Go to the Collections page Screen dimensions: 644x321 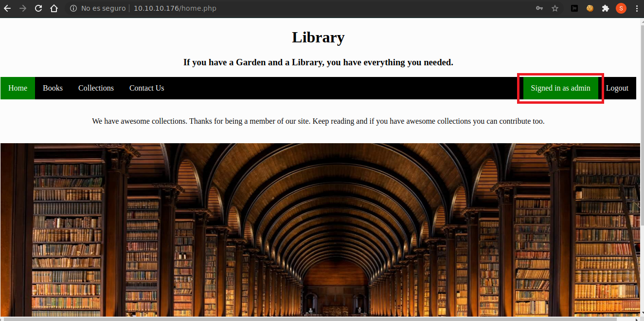pyautogui.click(x=96, y=88)
